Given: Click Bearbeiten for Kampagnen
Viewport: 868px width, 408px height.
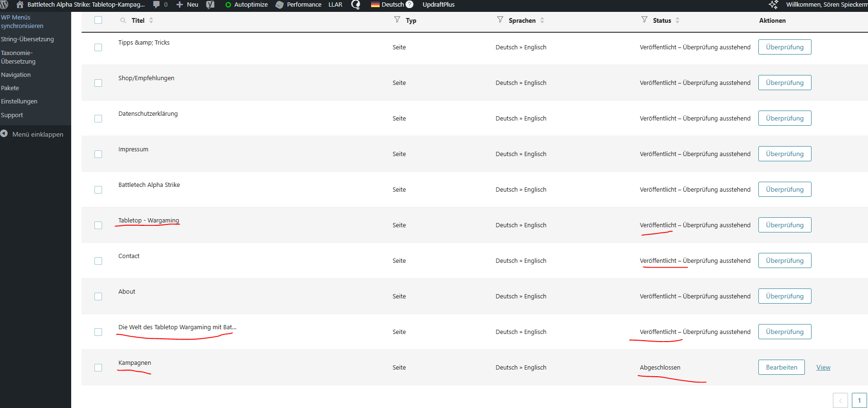Looking at the screenshot, I should tap(782, 367).
